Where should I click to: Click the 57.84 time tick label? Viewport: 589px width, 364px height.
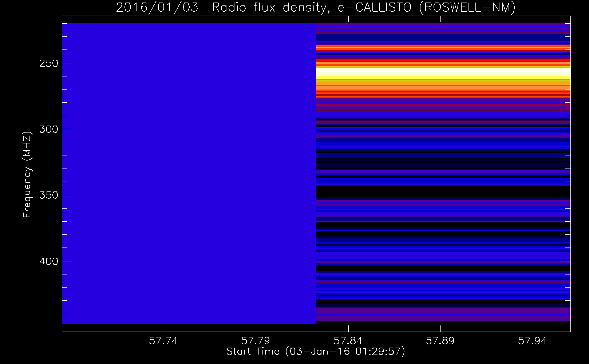[x=348, y=341]
